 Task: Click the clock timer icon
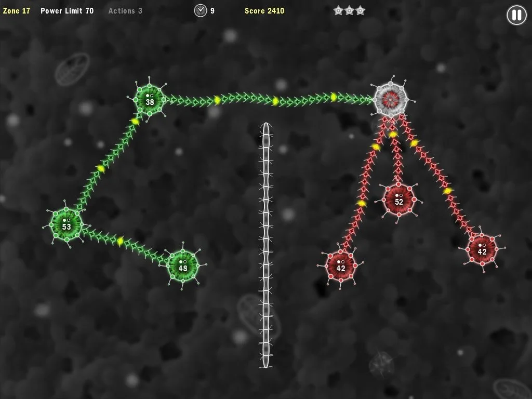(x=200, y=10)
